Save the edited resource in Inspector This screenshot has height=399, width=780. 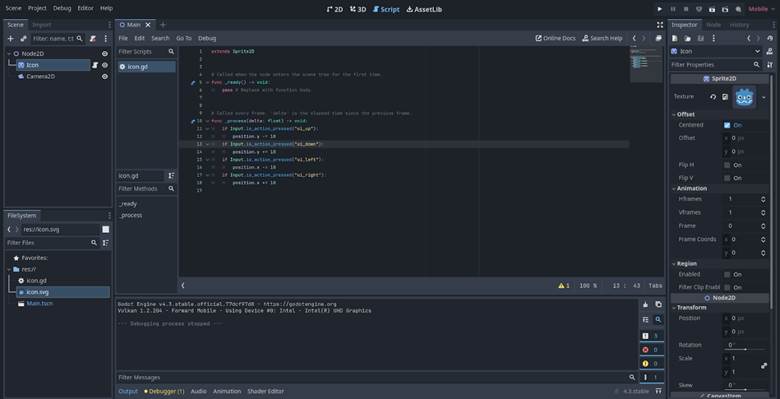click(701, 38)
